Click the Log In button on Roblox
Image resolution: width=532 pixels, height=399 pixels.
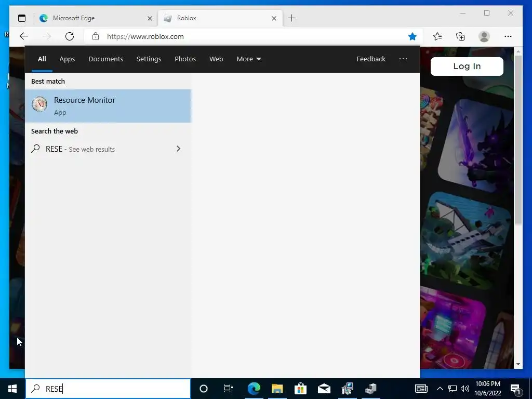pyautogui.click(x=467, y=66)
